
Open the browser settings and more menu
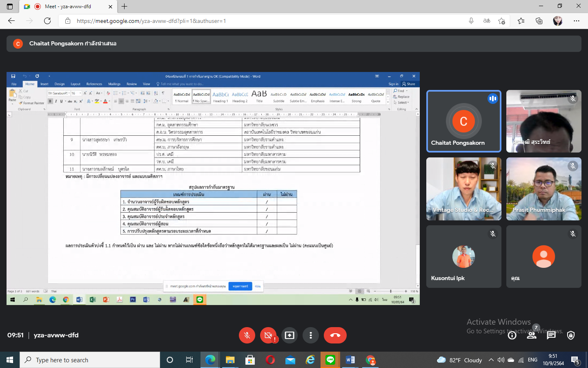click(577, 21)
